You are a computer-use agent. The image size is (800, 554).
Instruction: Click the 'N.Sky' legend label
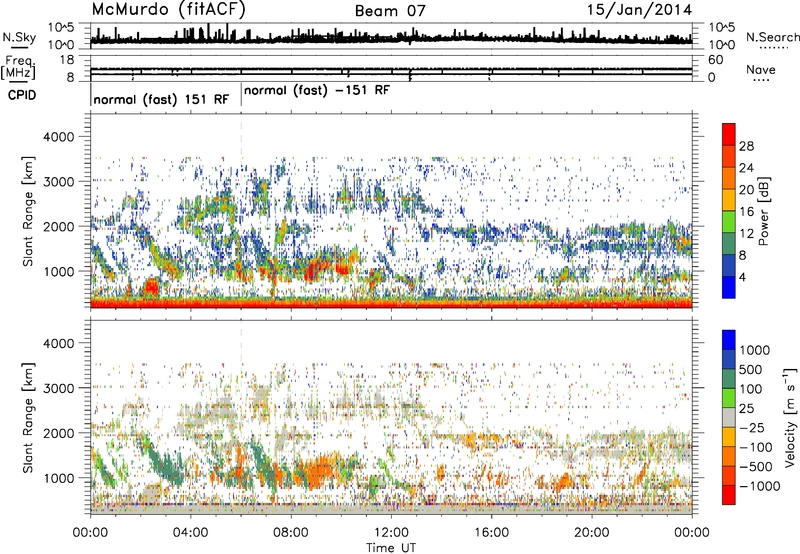tap(19, 37)
